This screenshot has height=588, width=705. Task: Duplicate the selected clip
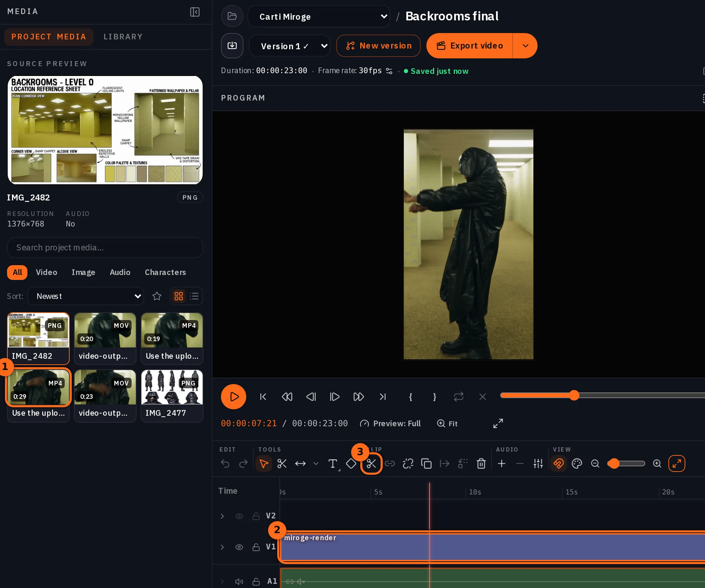(426, 464)
